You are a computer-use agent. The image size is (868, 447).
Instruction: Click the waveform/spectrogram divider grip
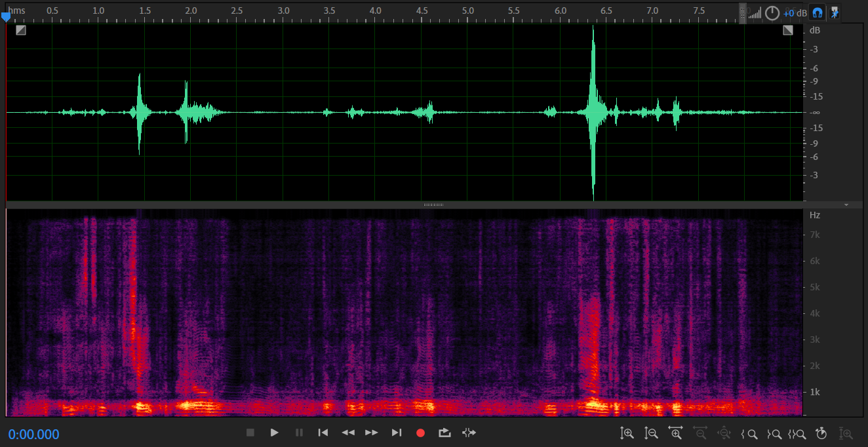pyautogui.click(x=433, y=204)
